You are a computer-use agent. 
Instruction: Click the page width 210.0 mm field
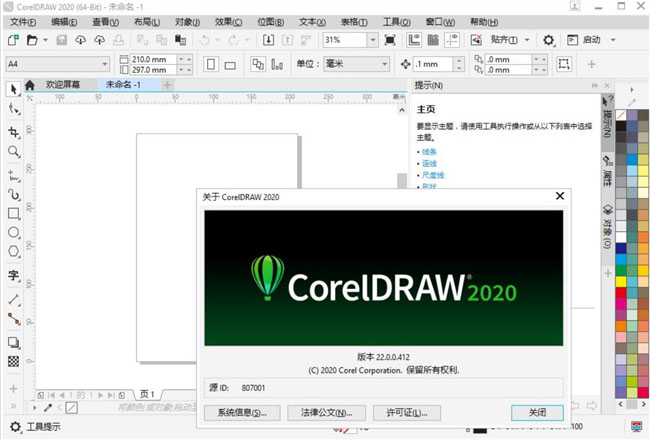pyautogui.click(x=153, y=59)
